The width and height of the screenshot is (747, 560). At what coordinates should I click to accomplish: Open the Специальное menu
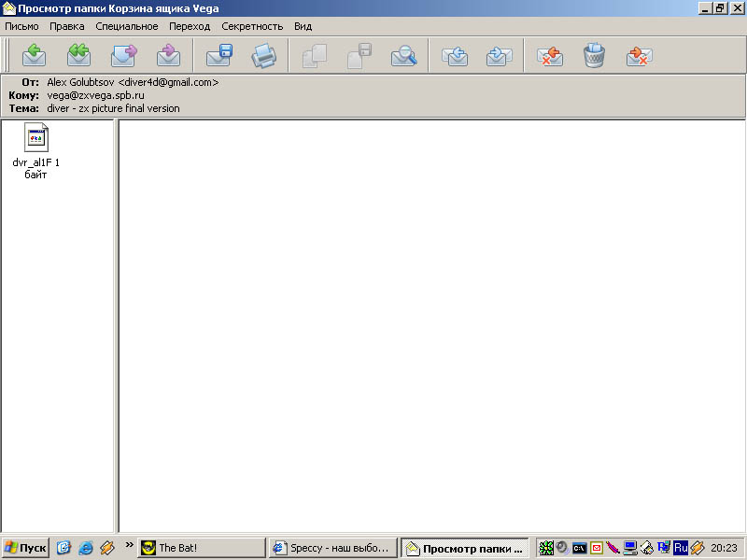pyautogui.click(x=127, y=26)
